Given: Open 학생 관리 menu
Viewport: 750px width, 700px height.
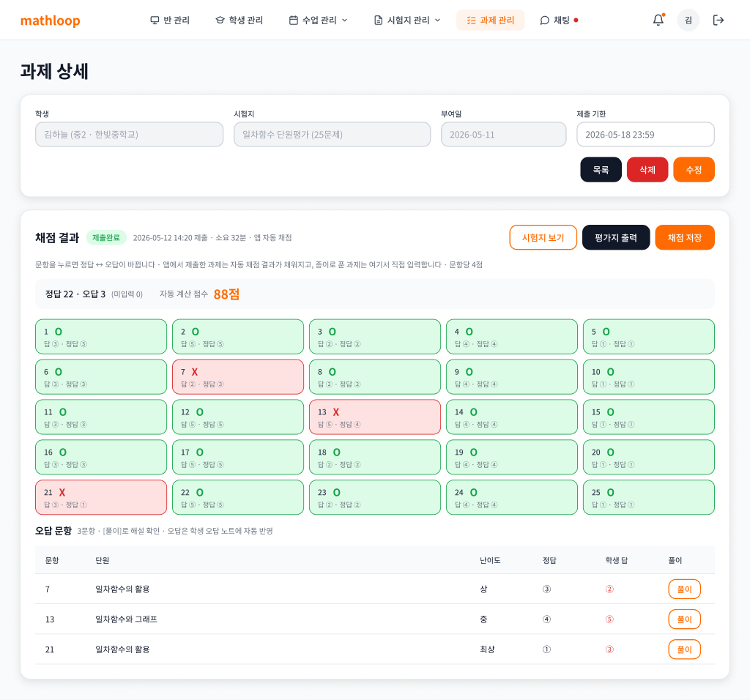Looking at the screenshot, I should 240,20.
